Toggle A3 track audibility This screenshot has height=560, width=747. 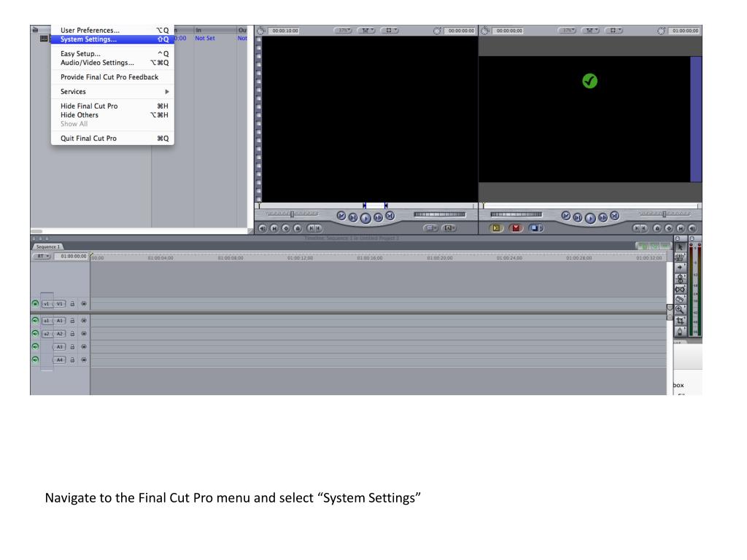pyautogui.click(x=35, y=346)
